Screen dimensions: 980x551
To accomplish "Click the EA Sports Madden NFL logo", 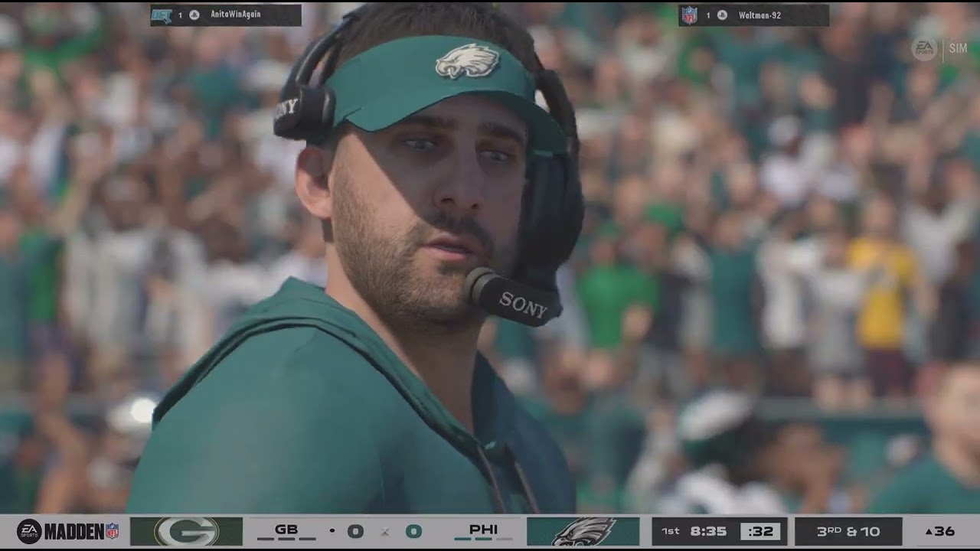I will tap(68, 531).
